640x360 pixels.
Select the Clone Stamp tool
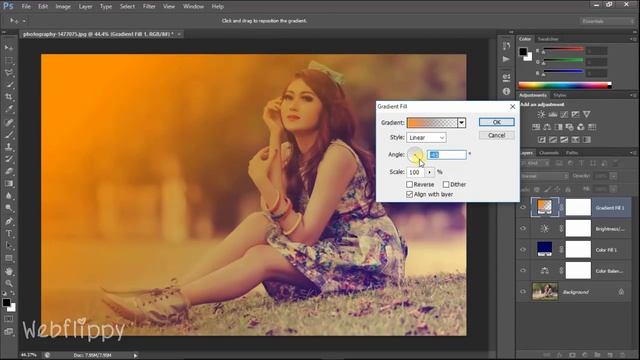click(x=9, y=147)
